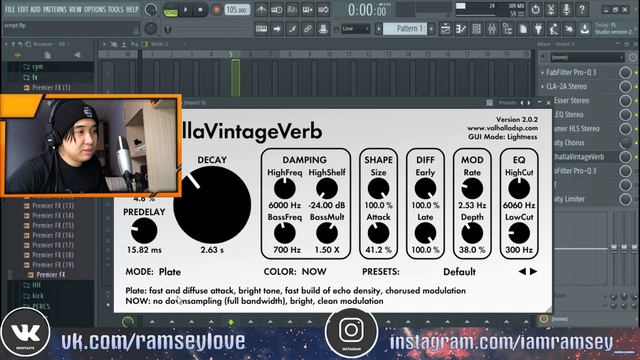Open the Channel rack view icon
The height and width of the screenshot is (360, 640).
tap(476, 29)
